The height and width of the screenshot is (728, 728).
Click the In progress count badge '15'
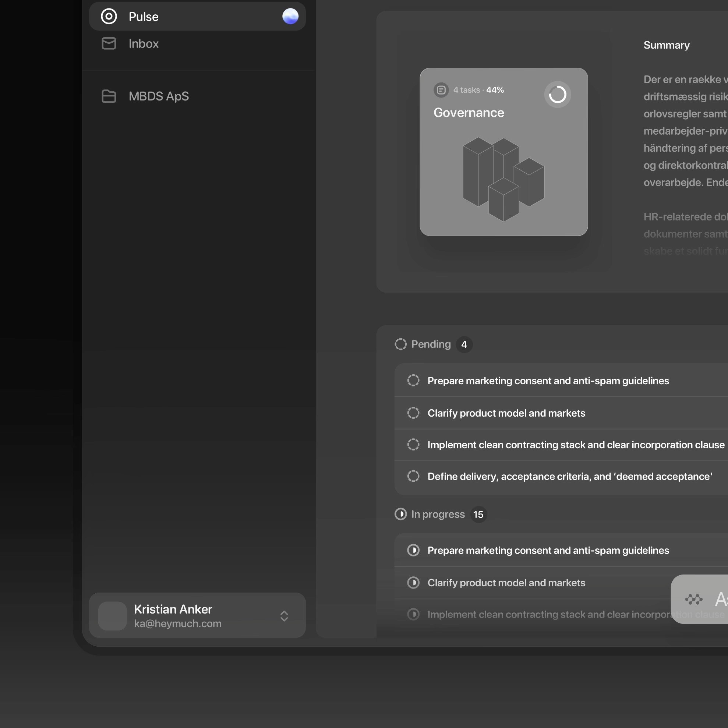[x=478, y=515]
